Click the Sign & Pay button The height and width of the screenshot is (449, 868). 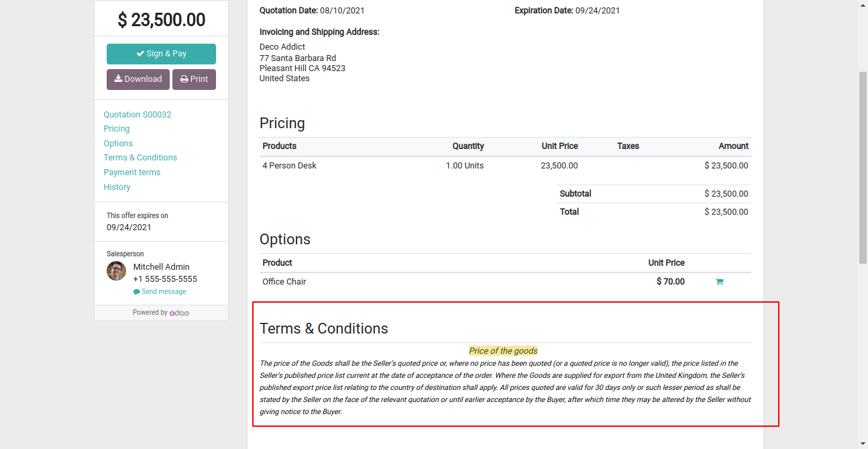tap(161, 54)
